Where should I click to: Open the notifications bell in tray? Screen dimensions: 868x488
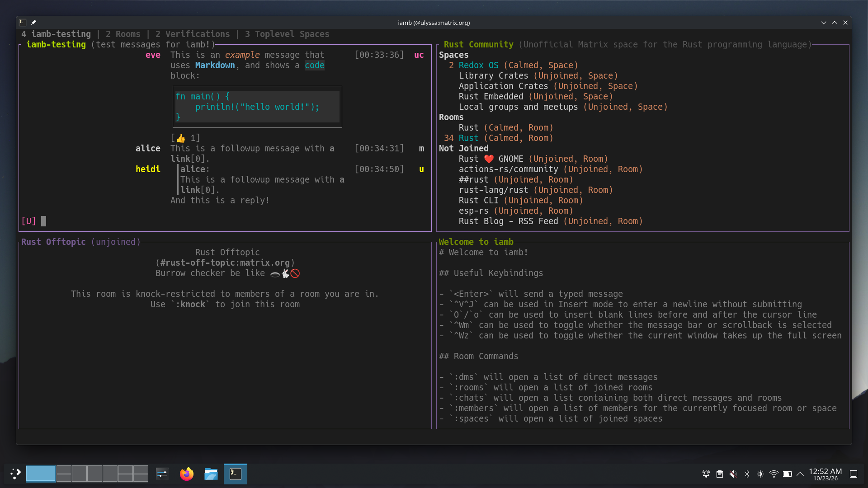click(x=706, y=474)
